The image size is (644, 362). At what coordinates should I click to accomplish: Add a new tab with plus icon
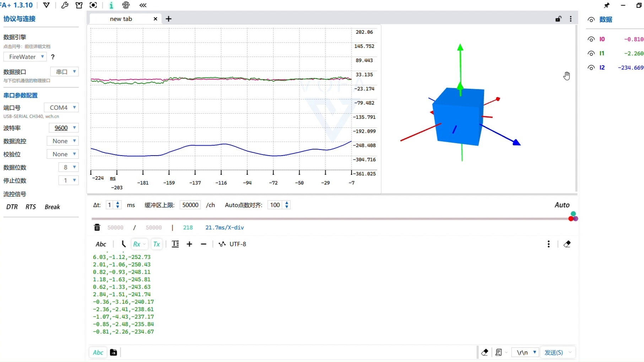(x=169, y=19)
